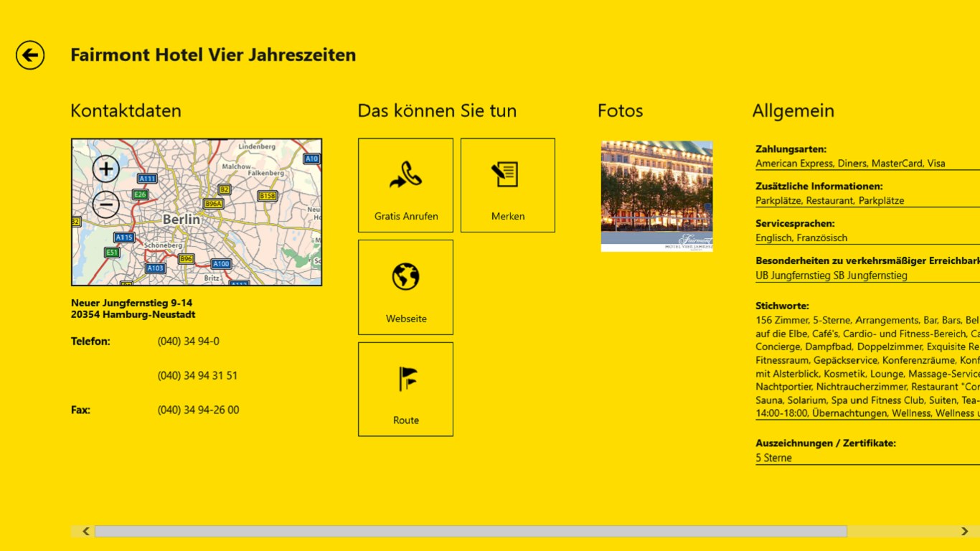This screenshot has width=980, height=551.
Task: Click the Fotos section heading
Action: point(621,110)
